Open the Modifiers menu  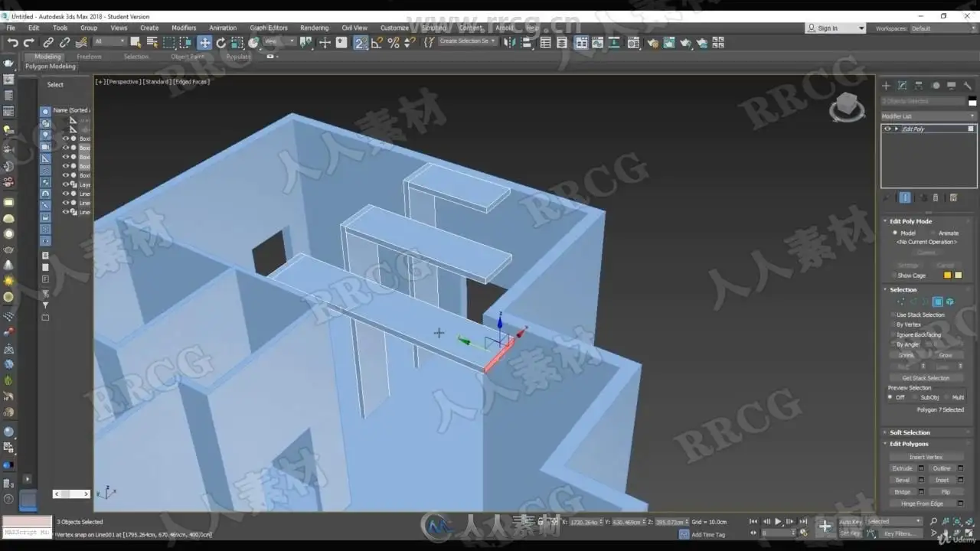[184, 28]
